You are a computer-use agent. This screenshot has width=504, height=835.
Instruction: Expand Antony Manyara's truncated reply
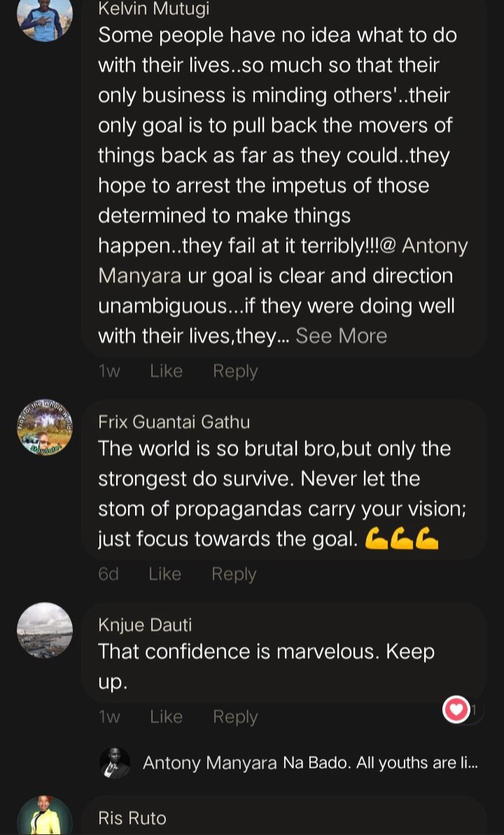click(310, 763)
